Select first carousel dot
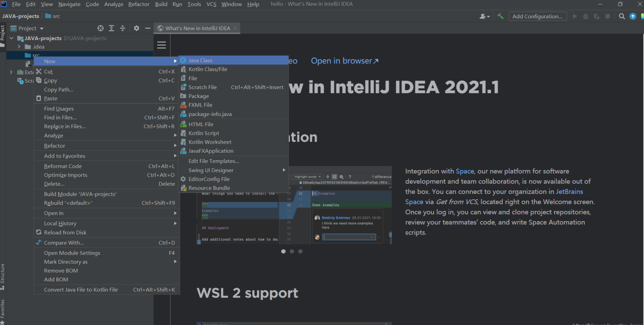This screenshot has width=644, height=325. [x=283, y=251]
